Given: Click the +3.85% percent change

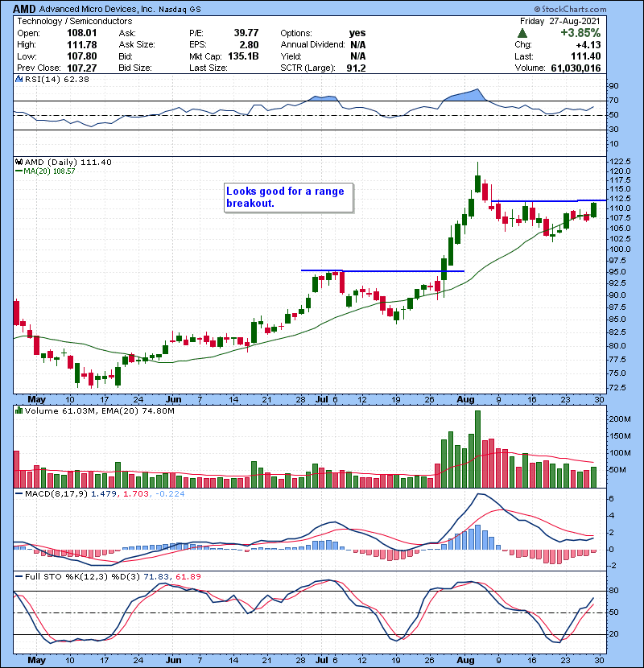Looking at the screenshot, I should point(580,33).
